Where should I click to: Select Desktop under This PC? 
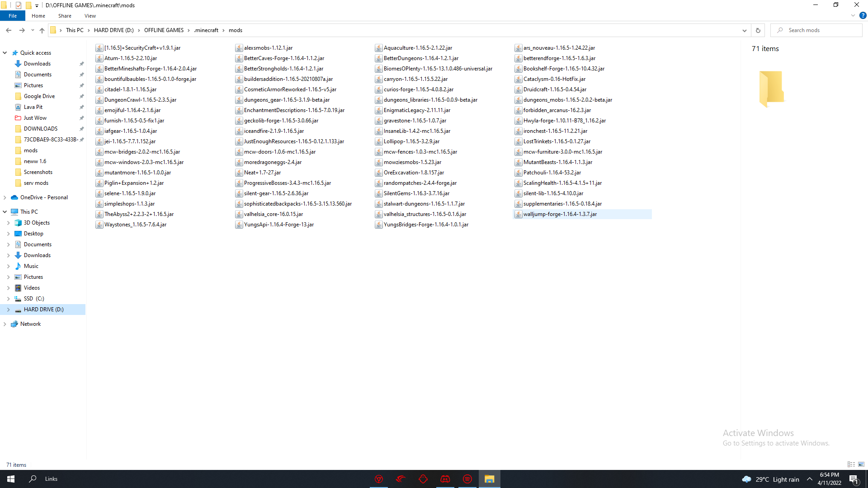[x=33, y=234]
